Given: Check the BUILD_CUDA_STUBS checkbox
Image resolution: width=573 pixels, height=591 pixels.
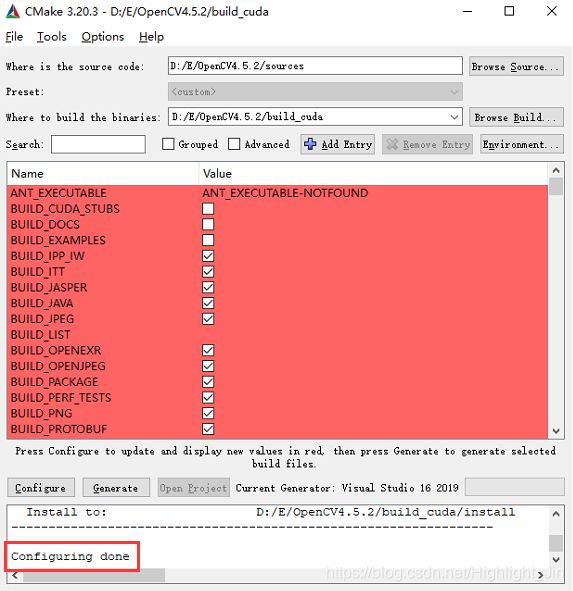Looking at the screenshot, I should [x=208, y=209].
